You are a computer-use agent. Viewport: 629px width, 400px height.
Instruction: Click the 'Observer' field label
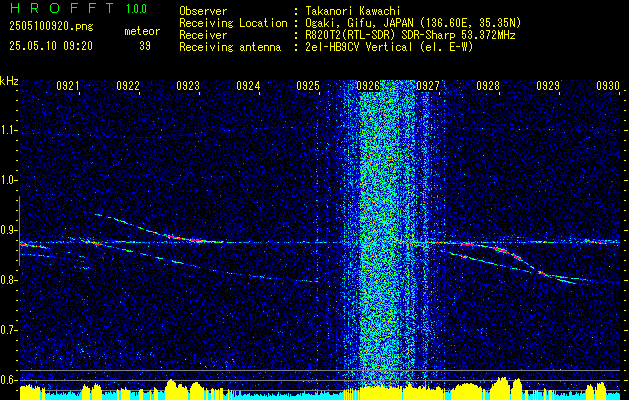coord(203,11)
